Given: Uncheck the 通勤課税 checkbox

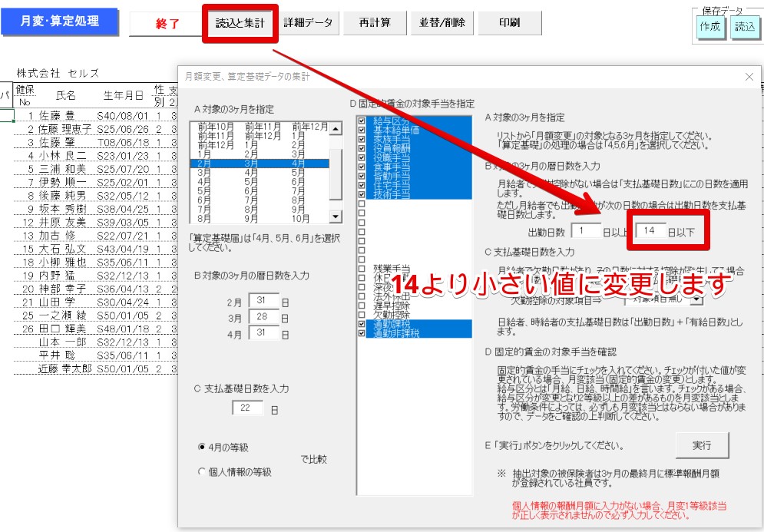Looking at the screenshot, I should pyautogui.click(x=362, y=324).
